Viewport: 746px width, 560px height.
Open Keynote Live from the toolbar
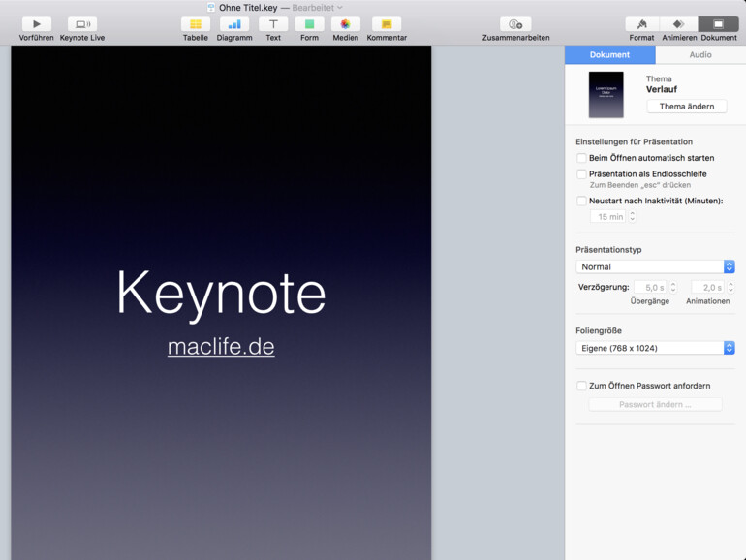pos(82,24)
